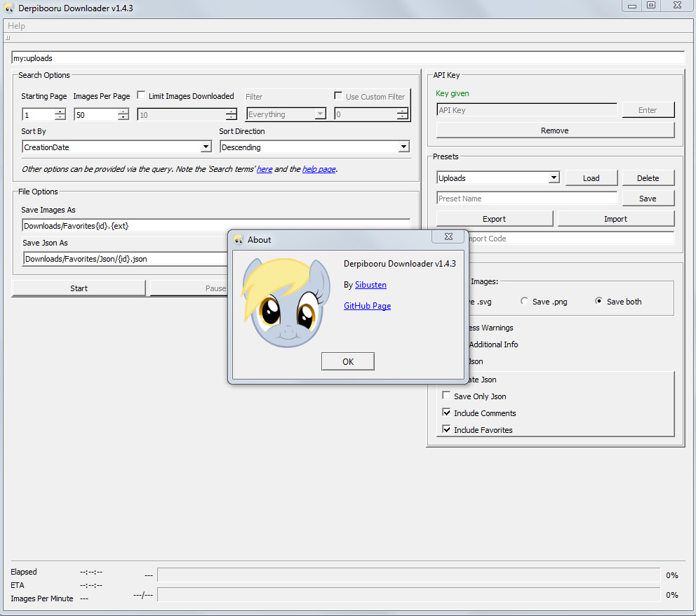Open the Uploads preset dropdown
The image size is (696, 616).
click(554, 178)
